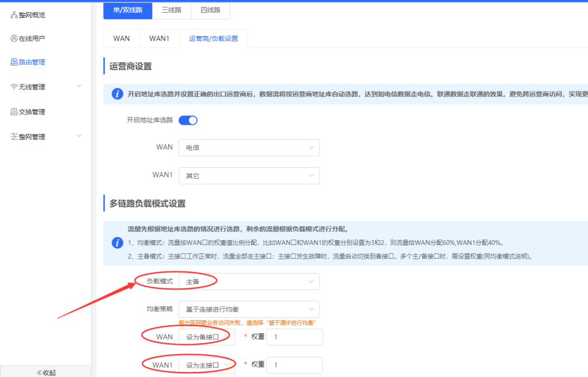Disable the 开启地址库选路 toggle
The height and width of the screenshot is (377, 588).
click(x=188, y=120)
